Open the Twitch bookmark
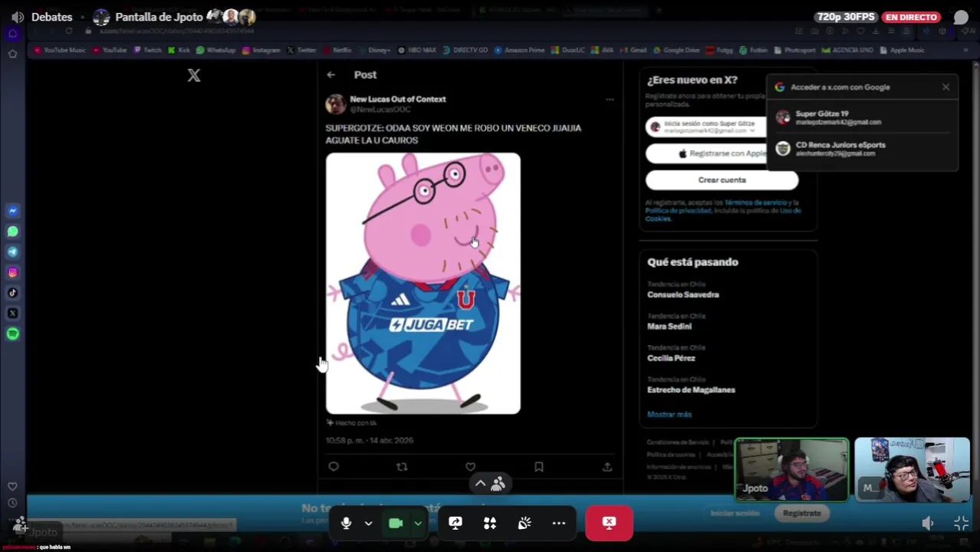 coord(148,51)
